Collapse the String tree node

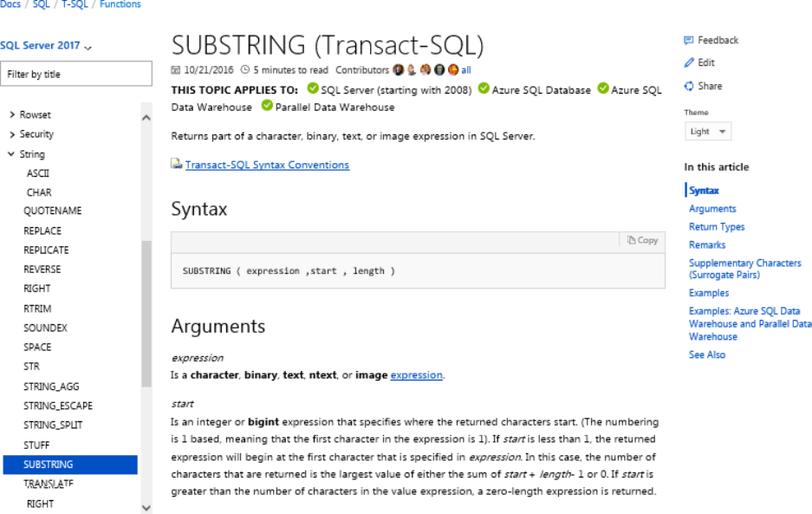click(x=12, y=154)
